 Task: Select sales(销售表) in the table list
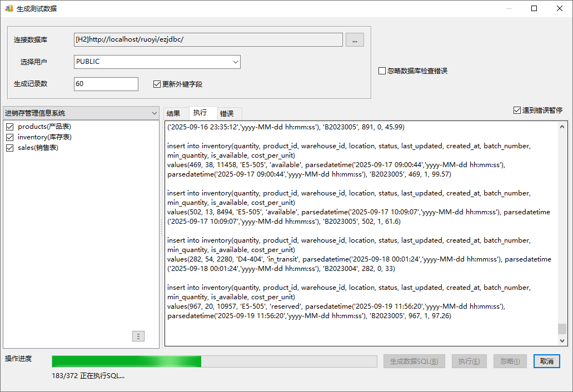[x=38, y=148]
